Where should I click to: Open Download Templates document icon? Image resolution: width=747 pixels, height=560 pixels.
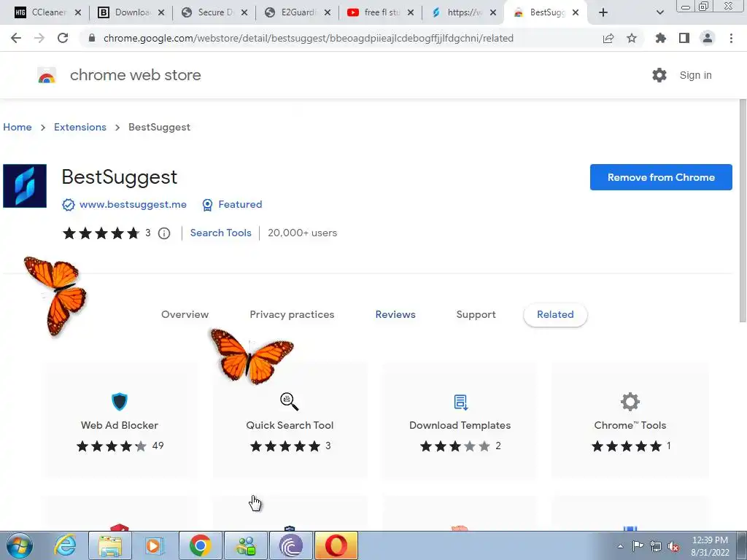460,402
